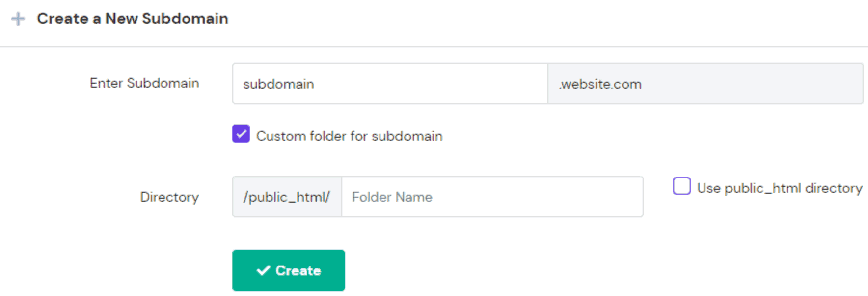
Task: Select the checkmark icon on the Create button
Action: [263, 269]
